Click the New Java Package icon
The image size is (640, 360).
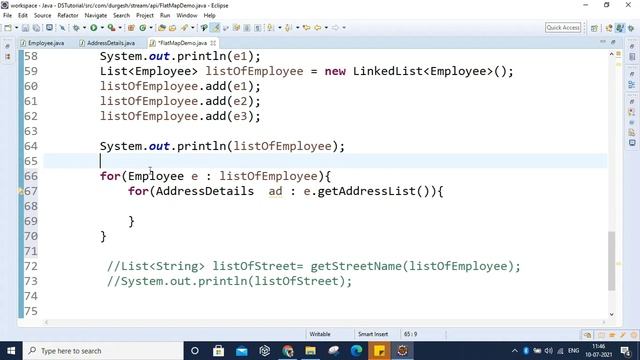[x=131, y=28]
